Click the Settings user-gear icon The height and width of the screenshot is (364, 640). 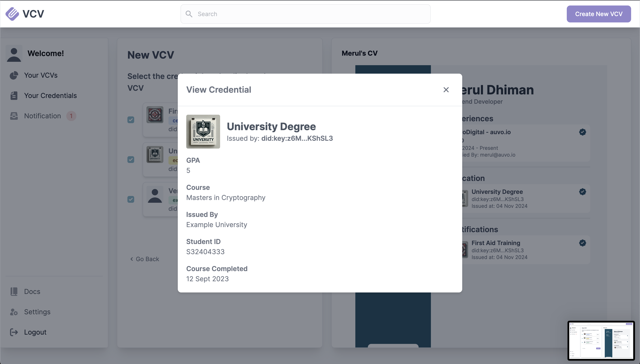tap(14, 312)
